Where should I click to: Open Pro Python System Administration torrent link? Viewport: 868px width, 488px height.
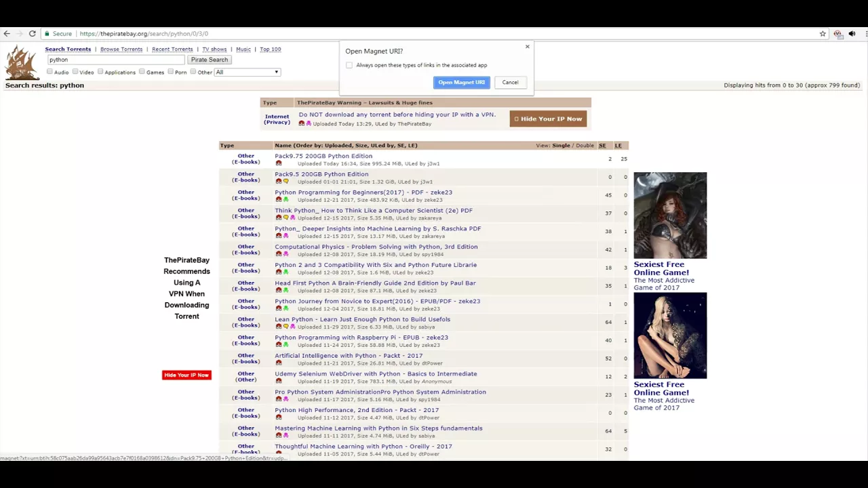tap(380, 392)
